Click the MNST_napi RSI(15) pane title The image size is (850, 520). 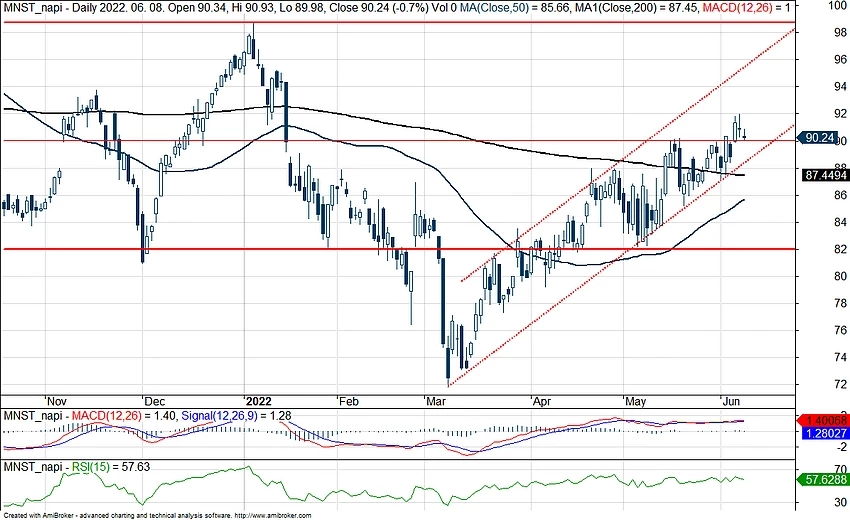(x=58, y=466)
